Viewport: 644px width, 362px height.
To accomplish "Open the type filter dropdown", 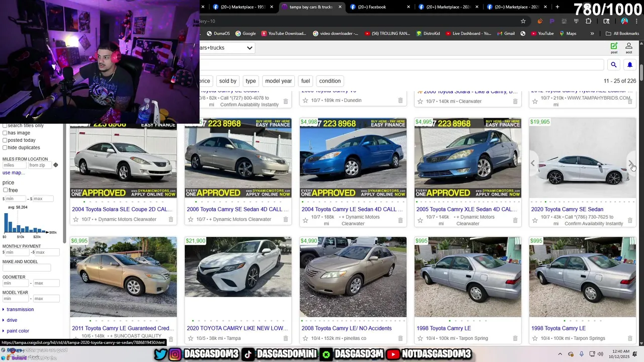I will pyautogui.click(x=251, y=81).
